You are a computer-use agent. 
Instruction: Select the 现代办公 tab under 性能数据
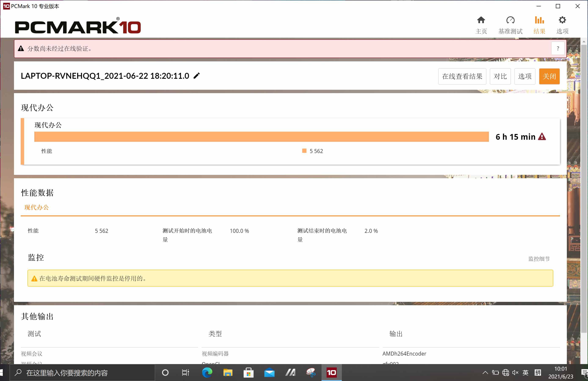37,207
